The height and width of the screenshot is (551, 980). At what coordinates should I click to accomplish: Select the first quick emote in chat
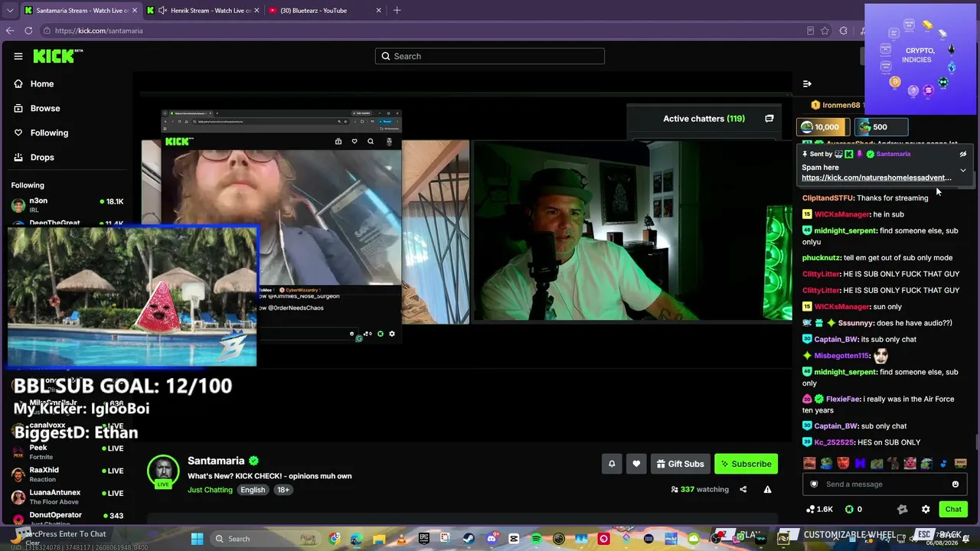[809, 463]
